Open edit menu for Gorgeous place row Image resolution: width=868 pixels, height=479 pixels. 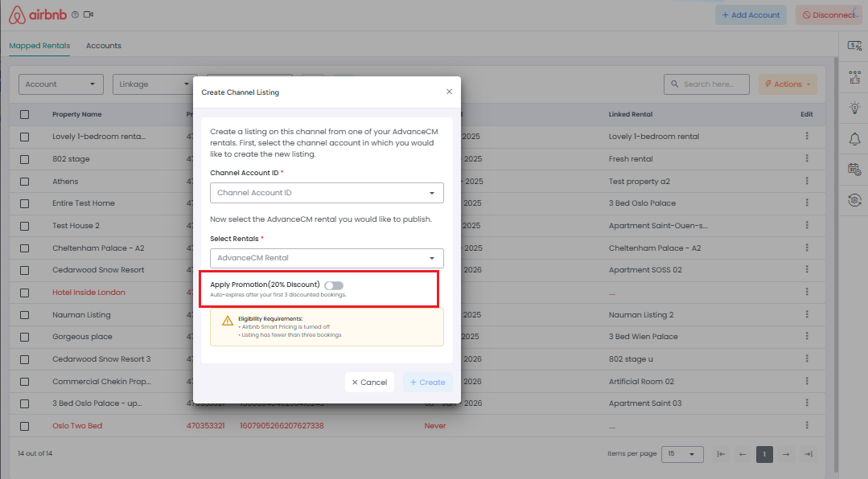click(x=807, y=336)
